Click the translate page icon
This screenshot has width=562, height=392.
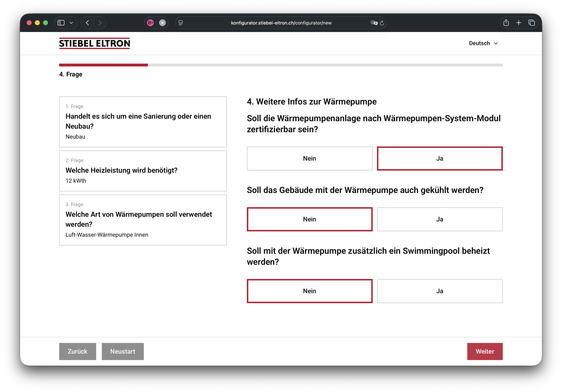(374, 23)
